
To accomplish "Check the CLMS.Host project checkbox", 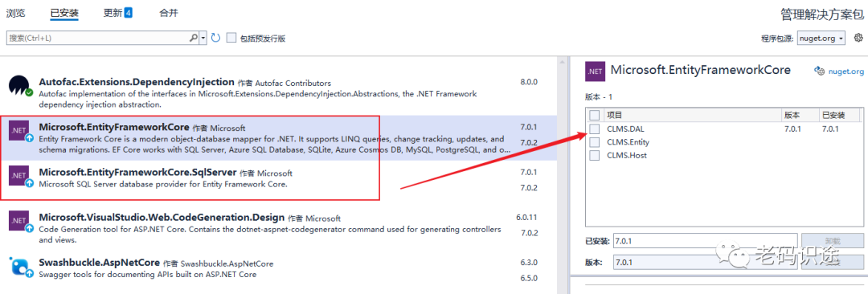I will [x=595, y=155].
